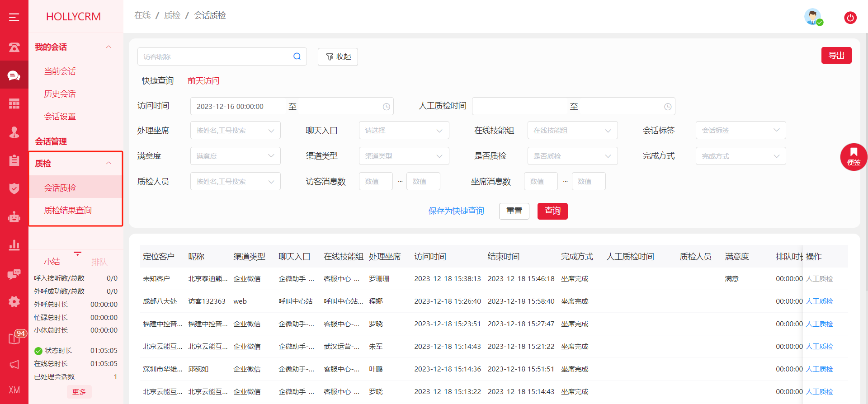Image resolution: width=868 pixels, height=404 pixels.
Task: Click the 会话管理 section heading
Action: [51, 141]
